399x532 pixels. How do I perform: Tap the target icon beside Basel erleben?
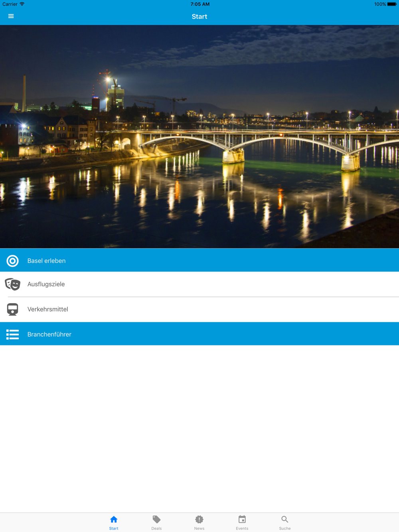(13, 261)
